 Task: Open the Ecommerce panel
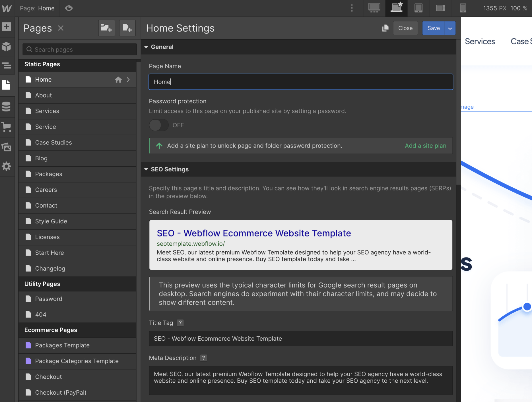coord(6,127)
